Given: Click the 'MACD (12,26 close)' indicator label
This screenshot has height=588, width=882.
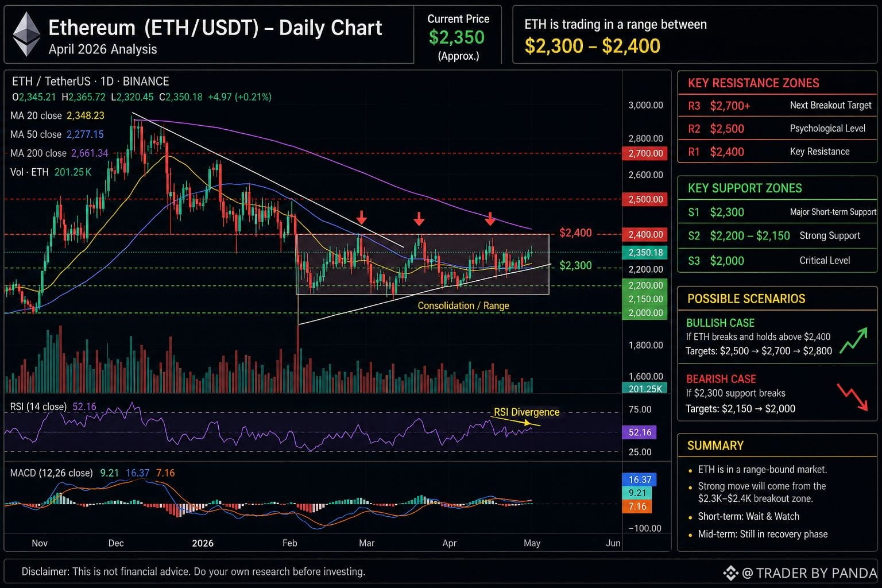Looking at the screenshot, I should (x=52, y=473).
